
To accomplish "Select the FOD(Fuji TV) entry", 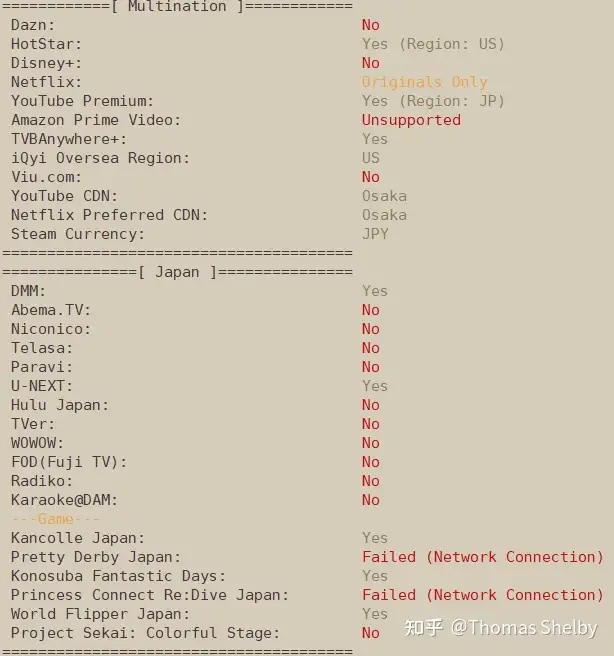I will click(x=69, y=462).
